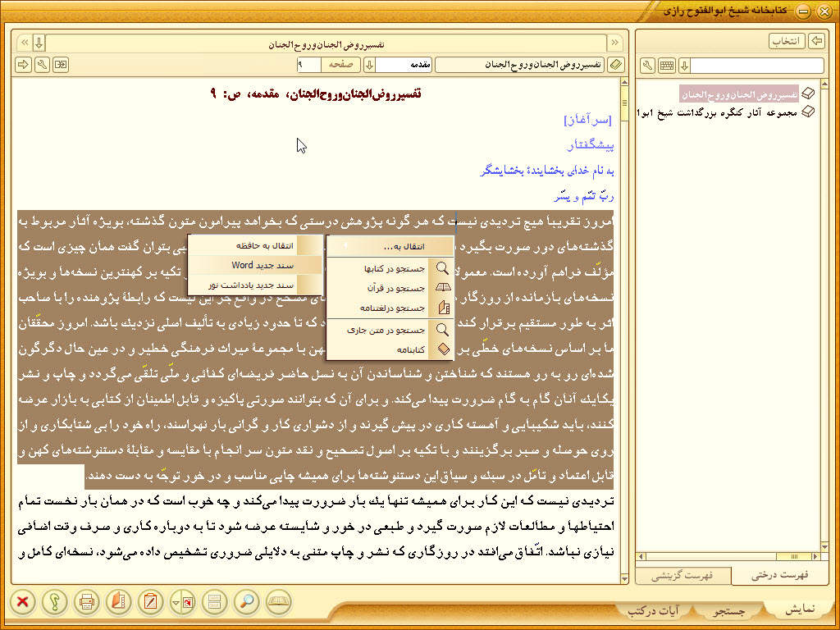
Task: Click the double chevron at right of title bar
Action: point(614,43)
